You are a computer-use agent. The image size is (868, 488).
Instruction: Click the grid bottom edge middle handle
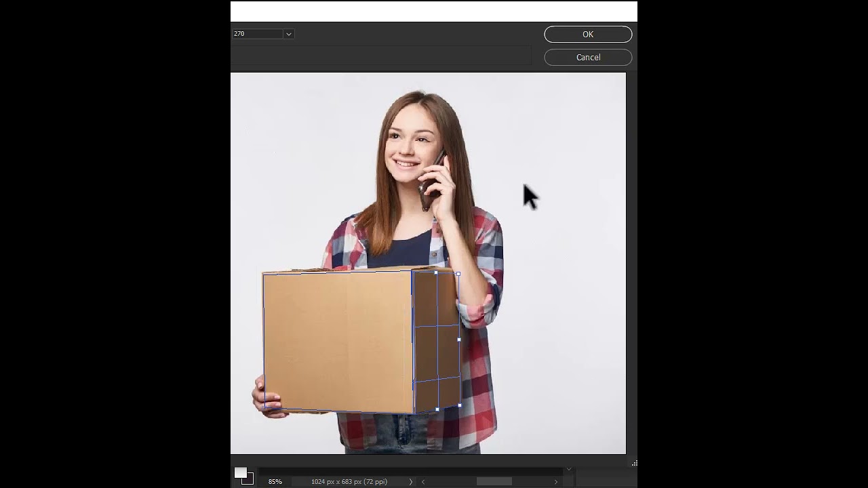pyautogui.click(x=437, y=409)
